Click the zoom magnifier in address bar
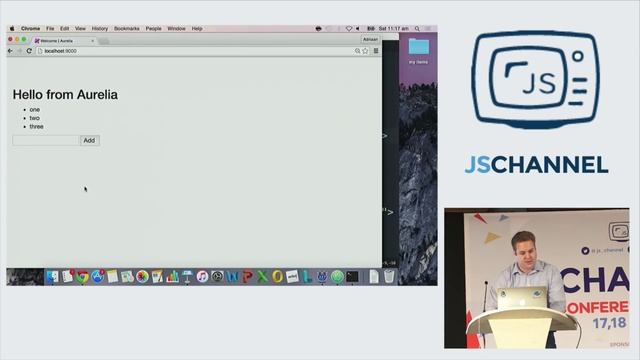Screen dimensions: 640x360 tap(357, 51)
